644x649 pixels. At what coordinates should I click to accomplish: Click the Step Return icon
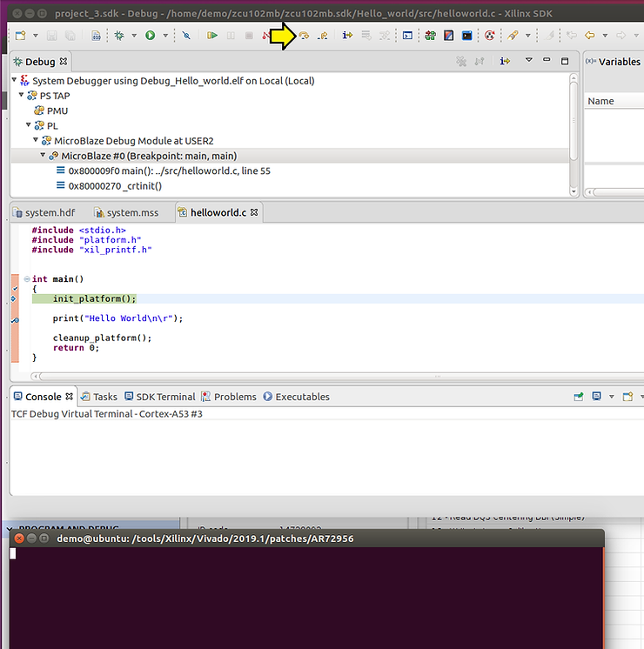(x=323, y=36)
